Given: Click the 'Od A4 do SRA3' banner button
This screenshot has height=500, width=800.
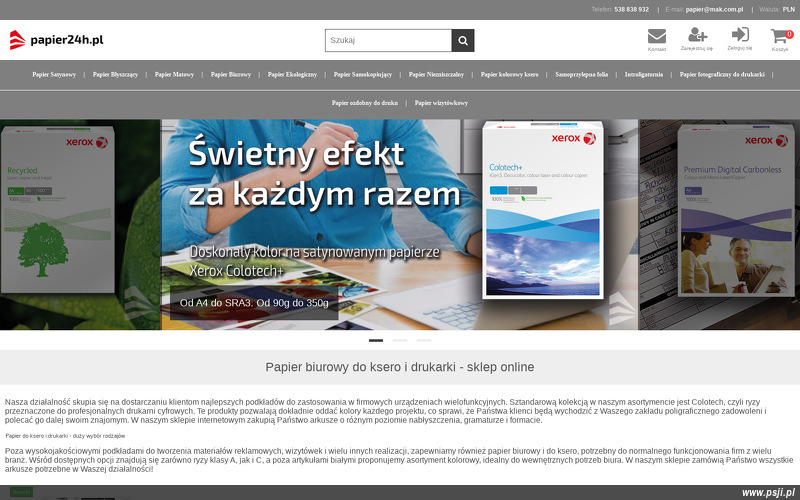Looking at the screenshot, I should 254,303.
